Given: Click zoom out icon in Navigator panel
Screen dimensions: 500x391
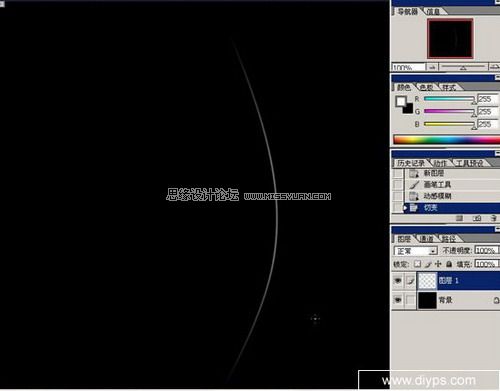Looking at the screenshot, I should pyautogui.click(x=432, y=67).
